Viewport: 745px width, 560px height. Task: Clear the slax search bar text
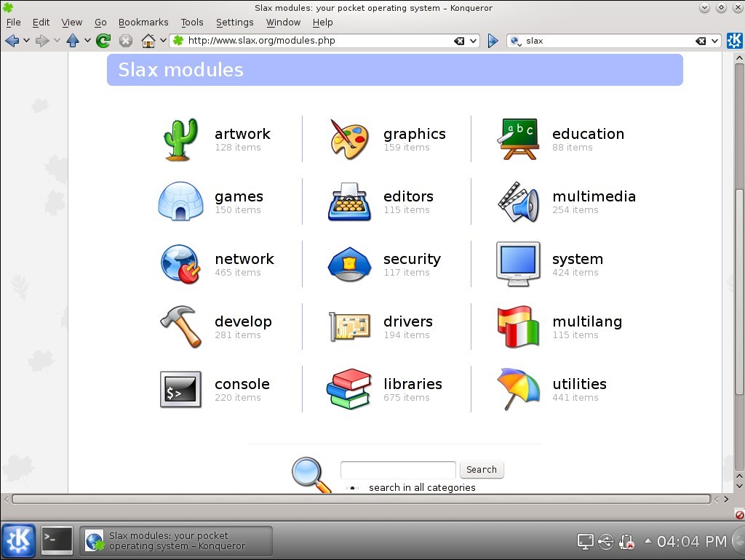(701, 41)
